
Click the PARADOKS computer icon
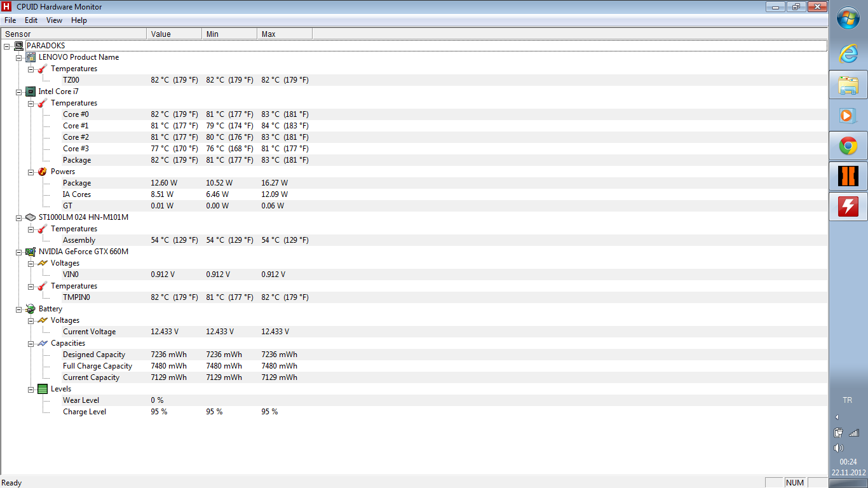pyautogui.click(x=18, y=46)
